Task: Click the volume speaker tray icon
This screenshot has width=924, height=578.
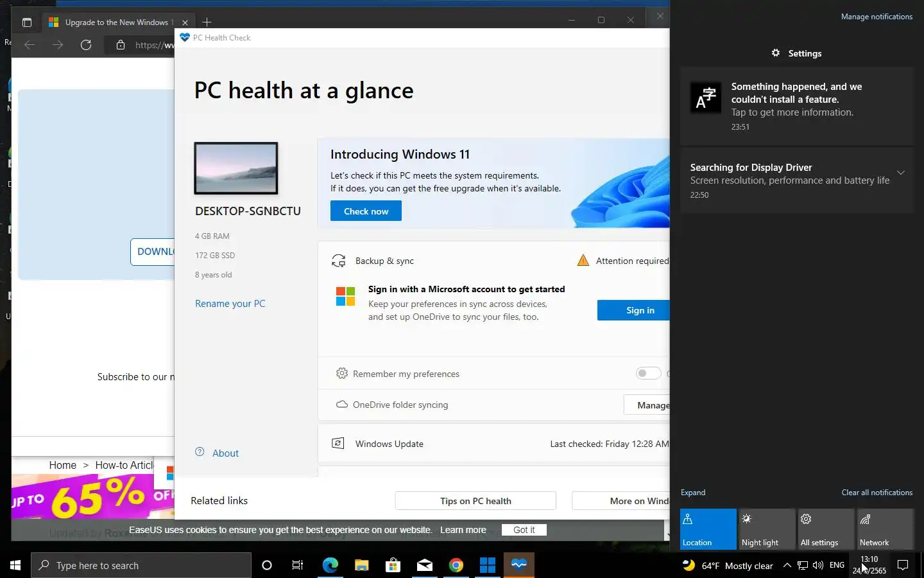Action: 818,565
